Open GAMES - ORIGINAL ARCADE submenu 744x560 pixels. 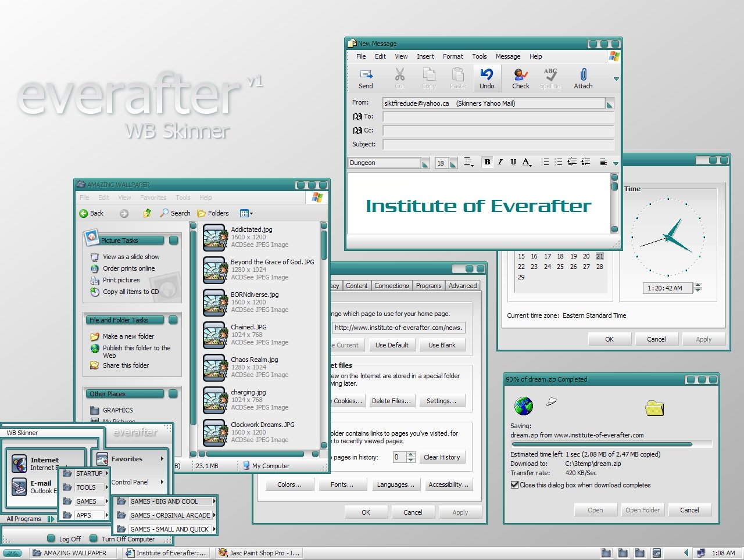166,515
